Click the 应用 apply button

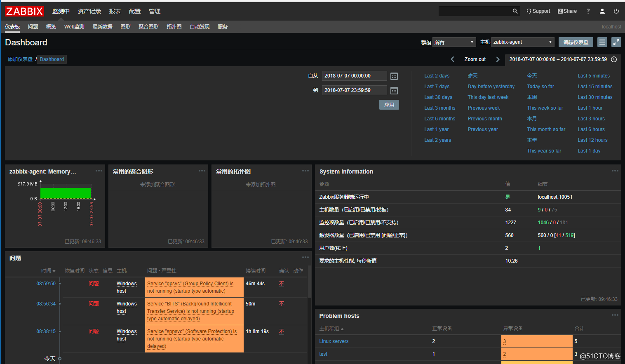(x=389, y=105)
